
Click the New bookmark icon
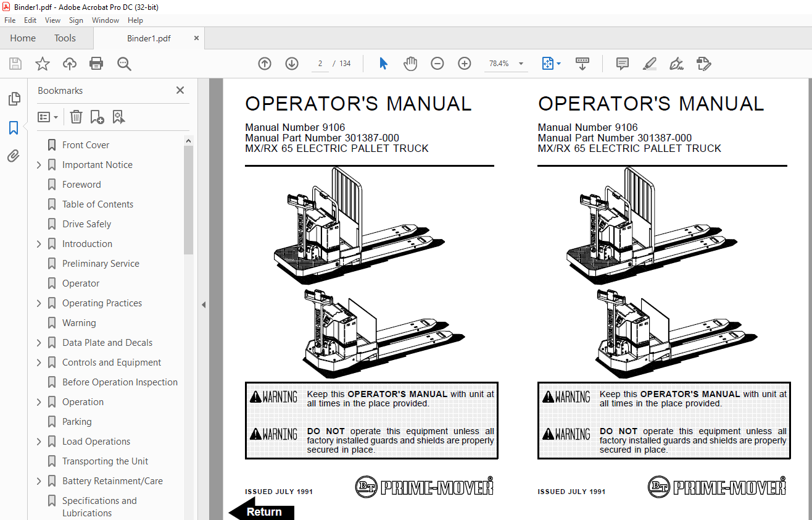point(97,117)
